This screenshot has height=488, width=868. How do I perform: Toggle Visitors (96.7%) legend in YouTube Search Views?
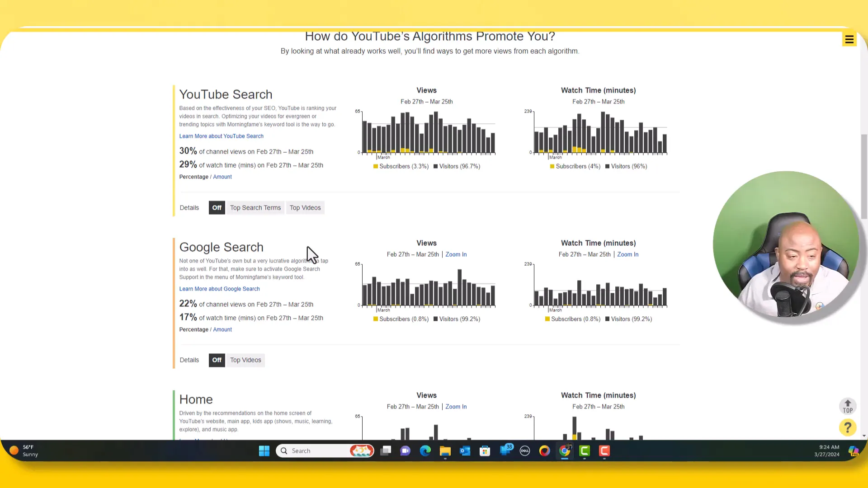457,166
